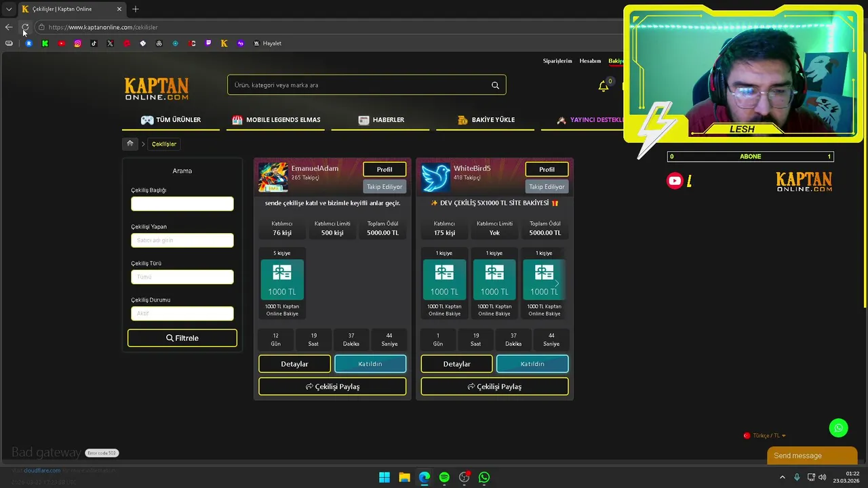868x488 pixels.
Task: Open Detaylar for WhiteBird5 giveaway
Action: [456, 364]
